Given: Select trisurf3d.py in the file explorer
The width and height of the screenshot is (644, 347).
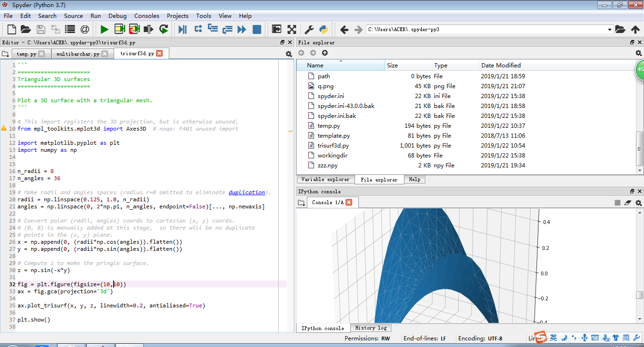Looking at the screenshot, I should pyautogui.click(x=333, y=146).
